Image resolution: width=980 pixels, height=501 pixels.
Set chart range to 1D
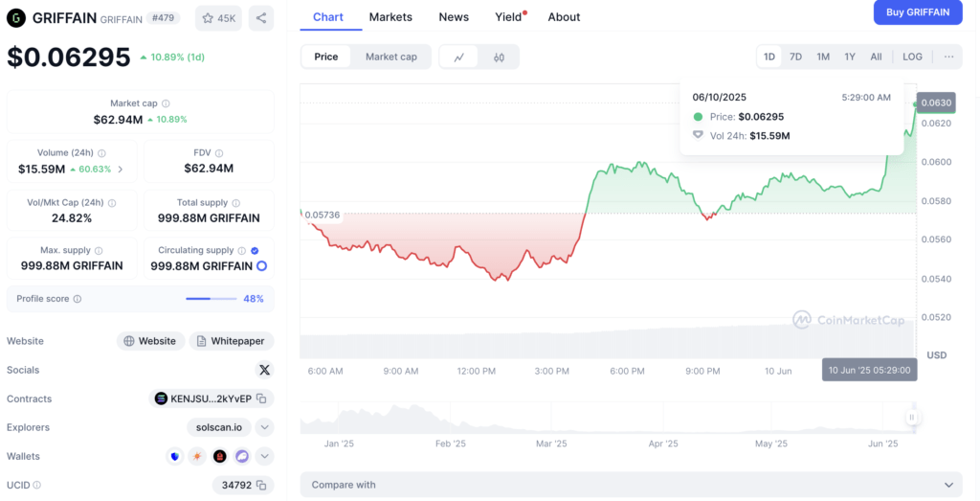(769, 57)
